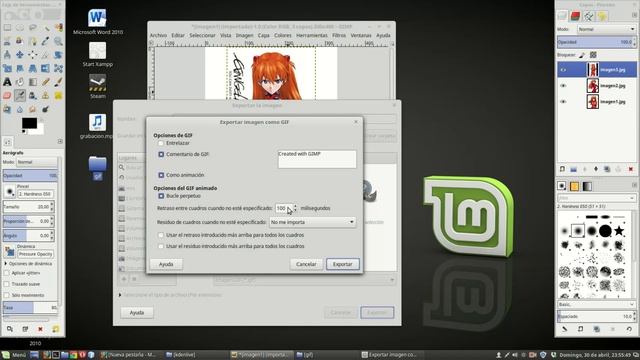
Task: Select the Rotate tool
Action: coord(58,55)
